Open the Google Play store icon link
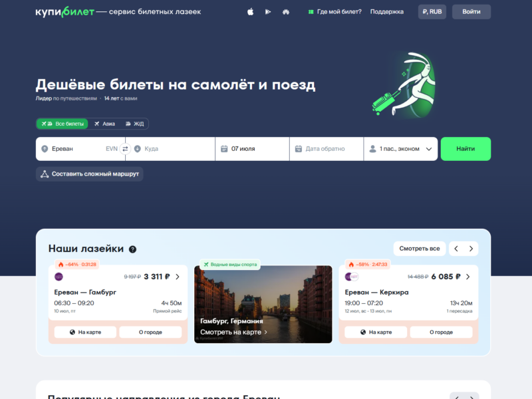This screenshot has width=532, height=399. point(268,12)
